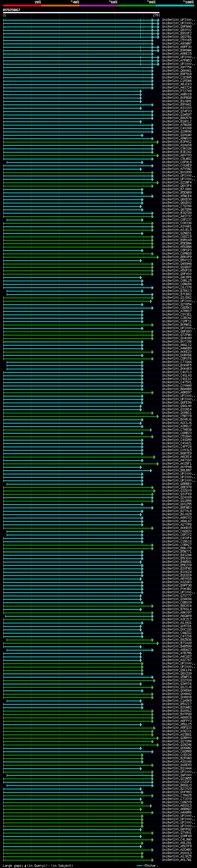The height and width of the screenshot is (868, 197).
Task: Open hit UniRef100_Q9FNA8
Action: pyautogui.click(x=177, y=26)
